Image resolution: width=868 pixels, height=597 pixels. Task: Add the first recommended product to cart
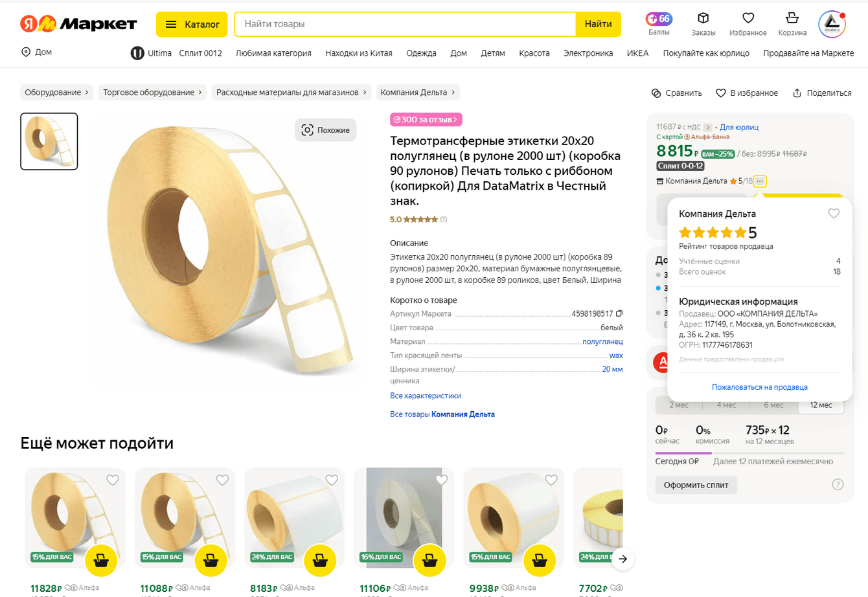101,560
